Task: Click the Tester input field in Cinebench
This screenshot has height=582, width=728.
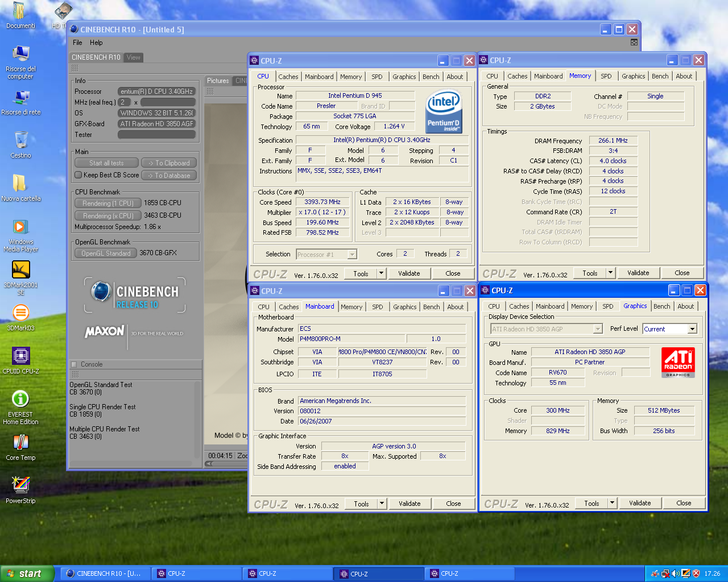Action: coord(156,135)
